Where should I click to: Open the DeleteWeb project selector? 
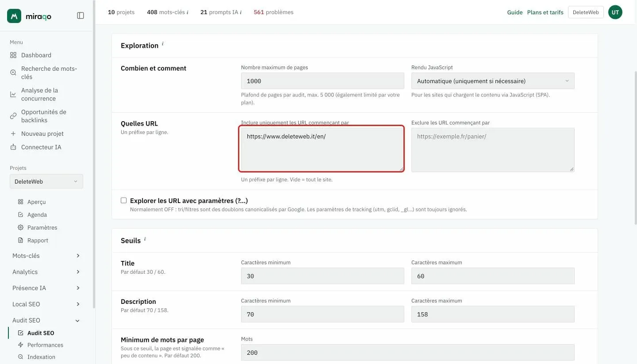[x=46, y=181]
